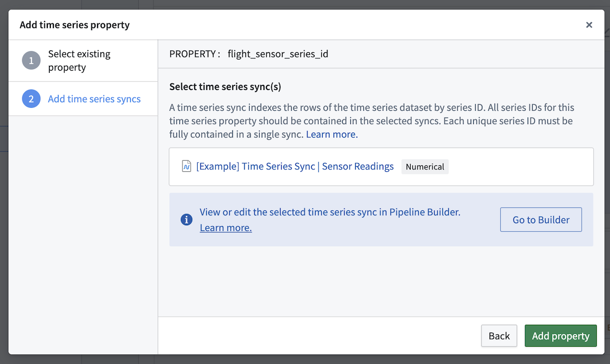Image resolution: width=610 pixels, height=364 pixels.
Task: Click the Numerical tag
Action: [425, 167]
